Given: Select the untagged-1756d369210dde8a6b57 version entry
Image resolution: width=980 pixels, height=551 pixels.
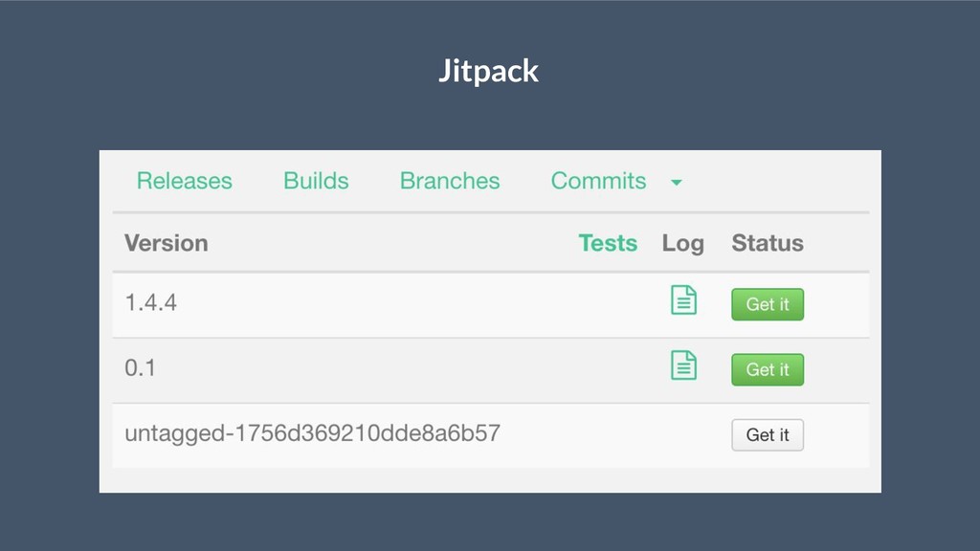Looking at the screenshot, I should pos(313,433).
